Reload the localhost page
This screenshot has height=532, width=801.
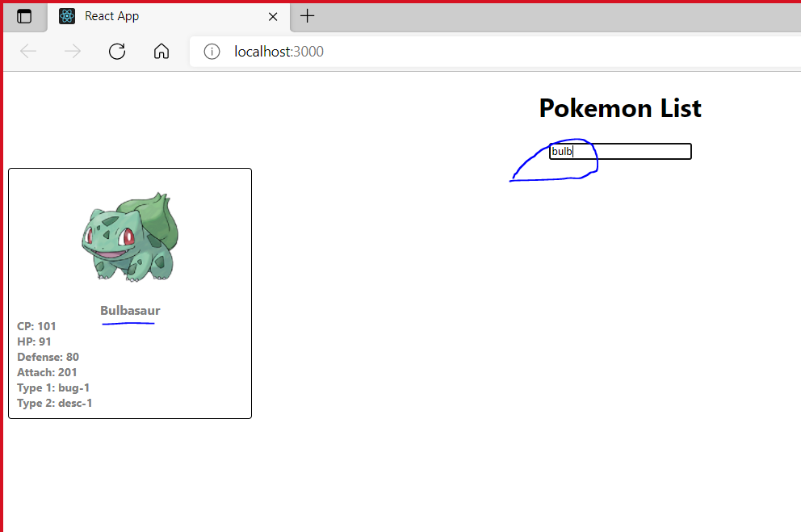pyautogui.click(x=117, y=51)
